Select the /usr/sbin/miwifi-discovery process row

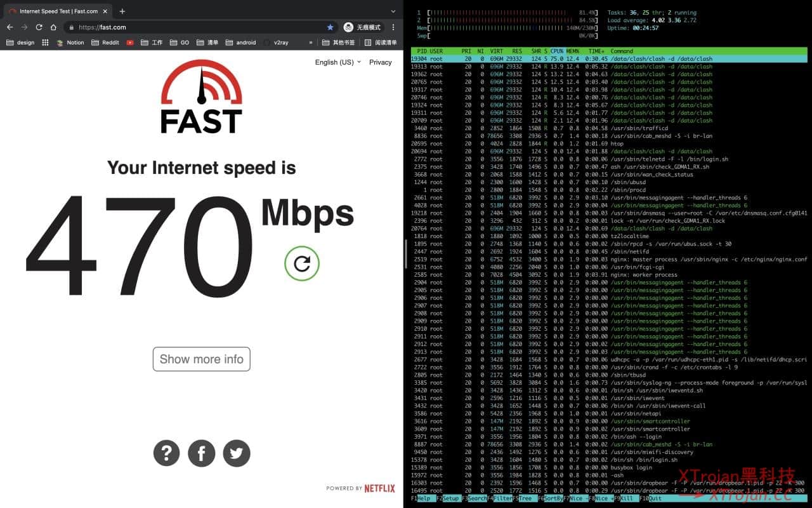pyautogui.click(x=609, y=452)
